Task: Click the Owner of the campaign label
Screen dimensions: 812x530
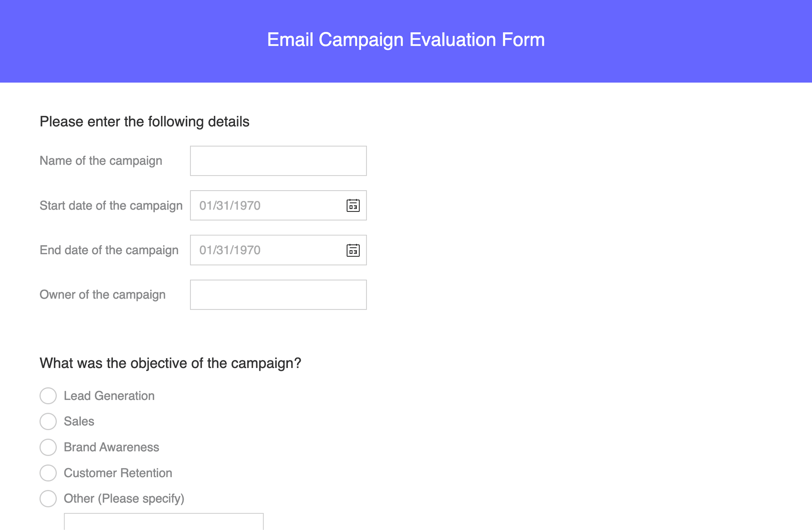Action: pos(103,294)
